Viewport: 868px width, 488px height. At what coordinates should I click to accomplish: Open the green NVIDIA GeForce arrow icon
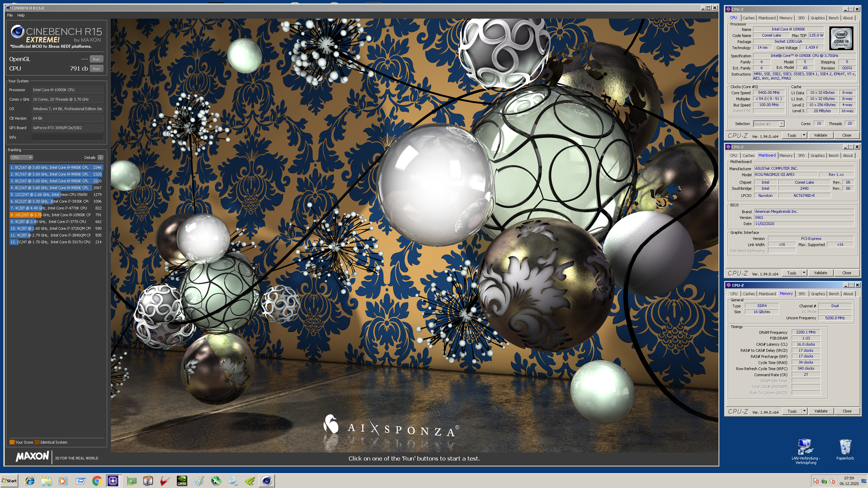point(250,481)
